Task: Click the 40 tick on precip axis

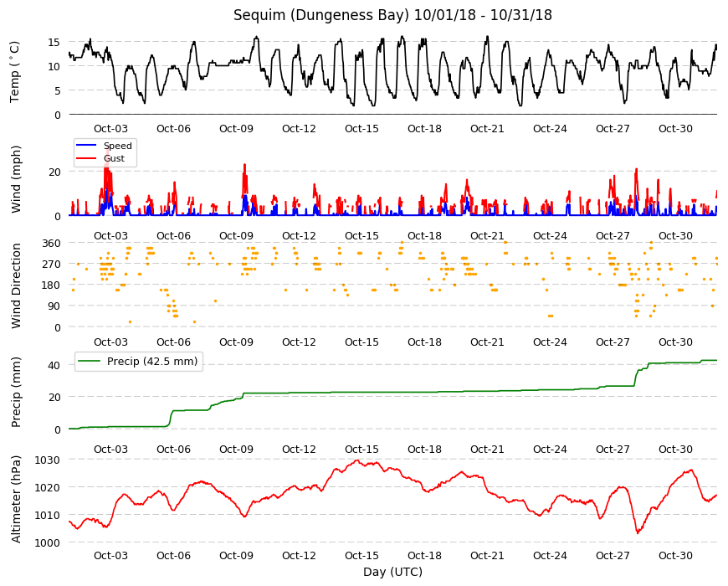Action: point(54,366)
